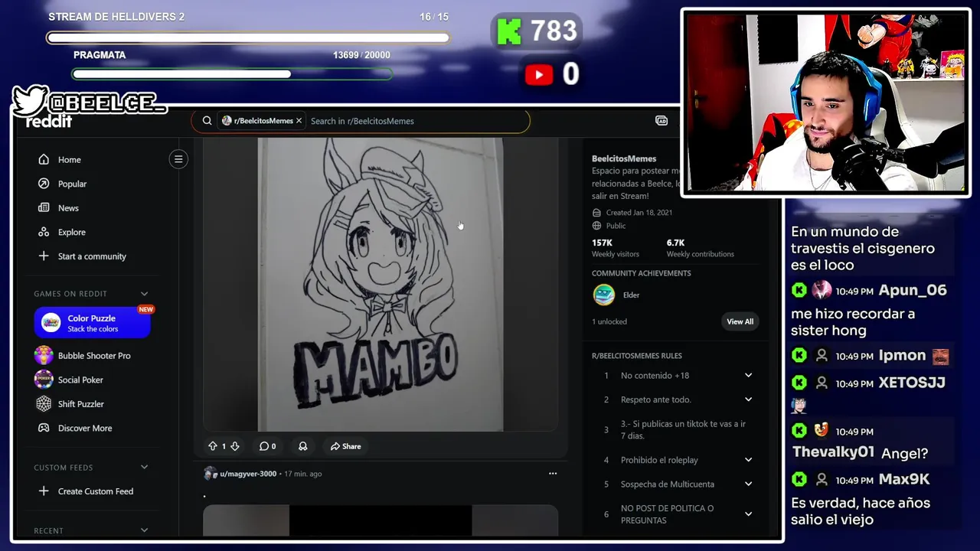Click the Reddit logo
Image resolution: width=980 pixels, height=551 pixels.
coord(48,121)
